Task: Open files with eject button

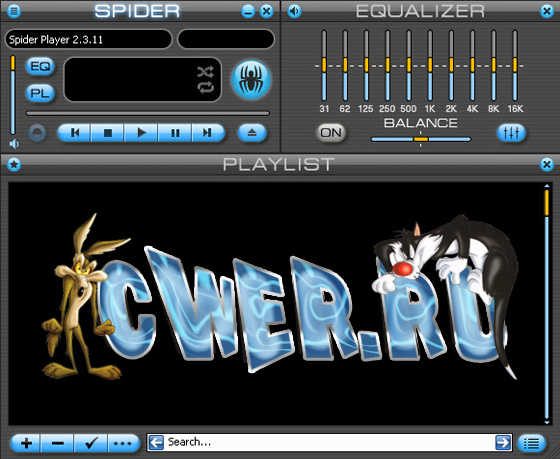Action: click(252, 133)
